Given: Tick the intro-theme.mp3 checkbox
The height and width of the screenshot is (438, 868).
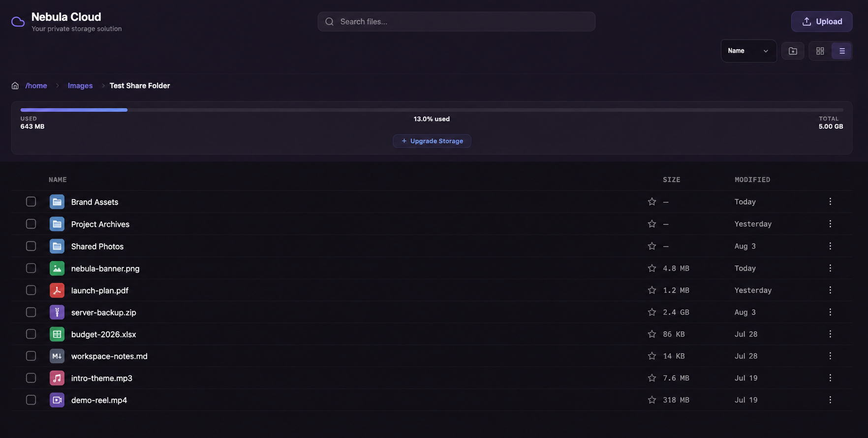Looking at the screenshot, I should (31, 378).
